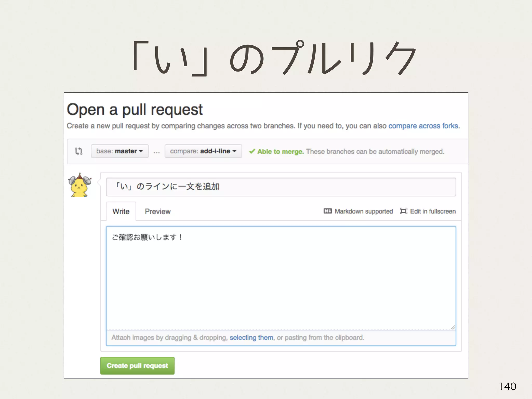Click the selecting them attachment link
Viewport: 532px width, 399px height.
click(251, 337)
